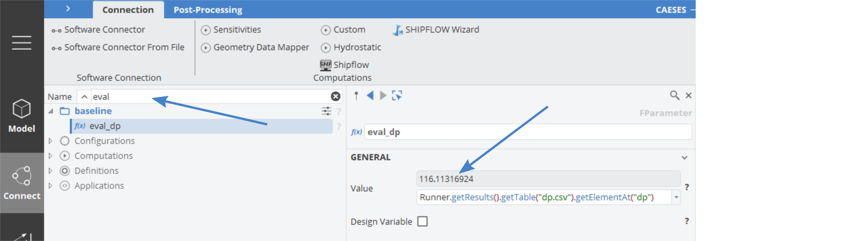Open help for the Value attribute
Screen dimensions: 868x241
(687, 187)
